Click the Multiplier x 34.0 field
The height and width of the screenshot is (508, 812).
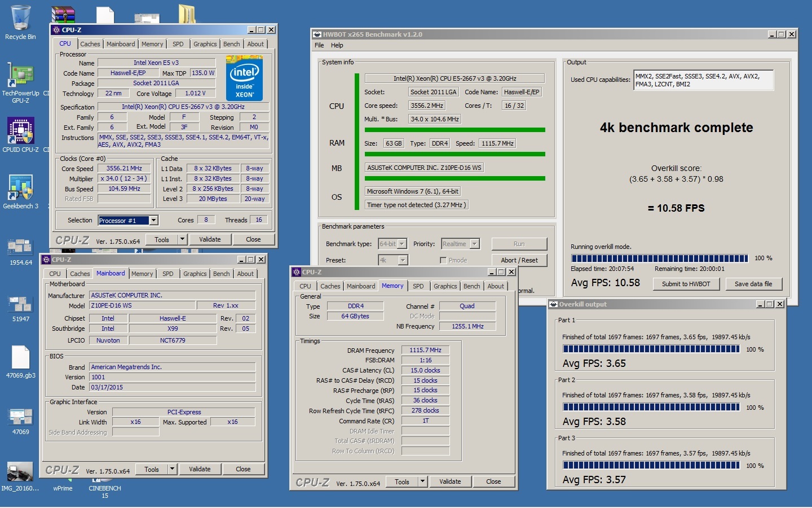pyautogui.click(x=124, y=178)
